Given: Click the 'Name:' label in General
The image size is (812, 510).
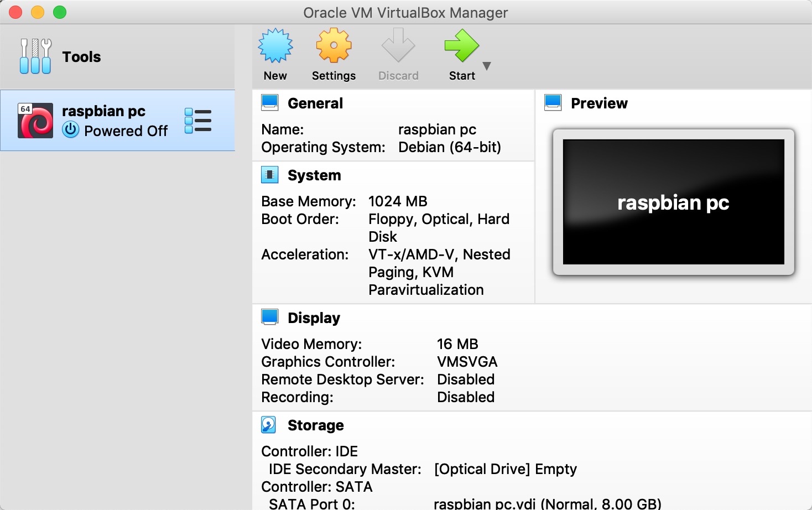Looking at the screenshot, I should [x=283, y=129].
